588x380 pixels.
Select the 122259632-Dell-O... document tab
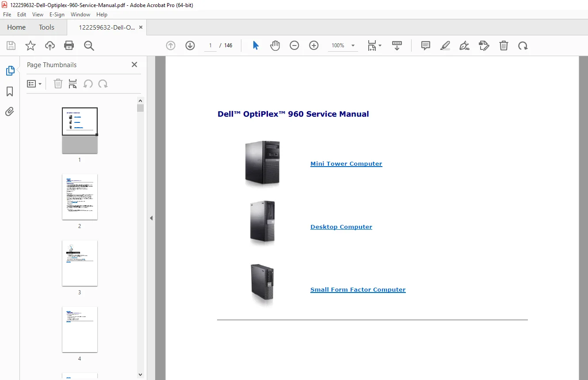(x=107, y=27)
